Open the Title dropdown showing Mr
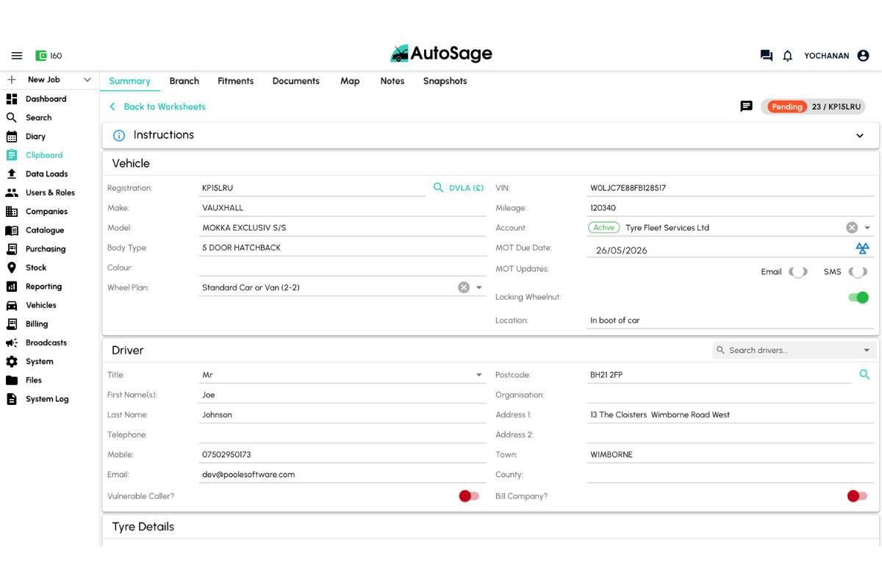 (x=478, y=375)
